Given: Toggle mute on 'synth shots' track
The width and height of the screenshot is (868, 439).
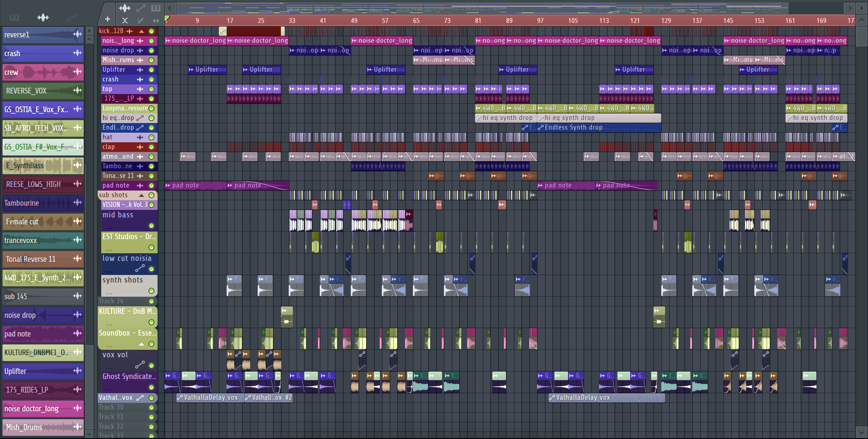Looking at the screenshot, I should (152, 291).
